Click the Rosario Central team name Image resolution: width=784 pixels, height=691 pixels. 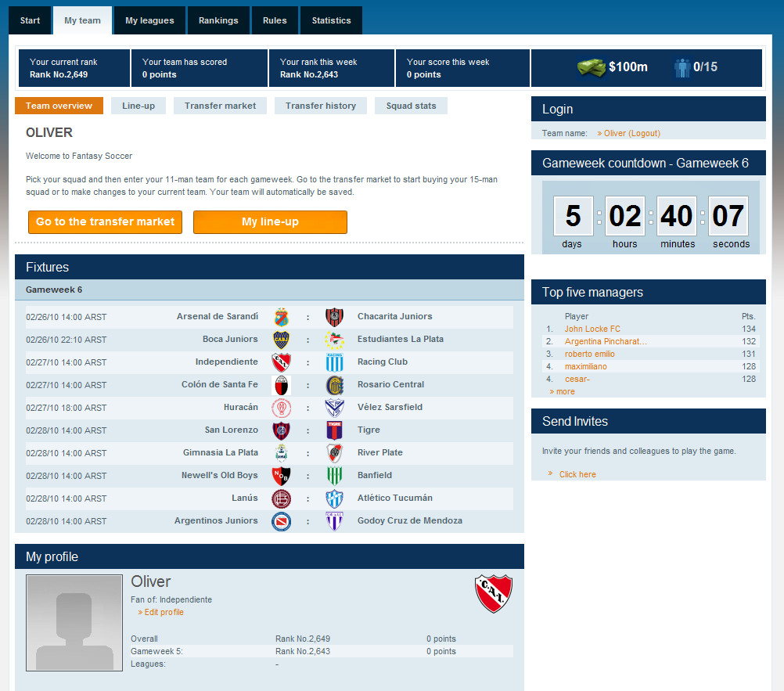[391, 384]
